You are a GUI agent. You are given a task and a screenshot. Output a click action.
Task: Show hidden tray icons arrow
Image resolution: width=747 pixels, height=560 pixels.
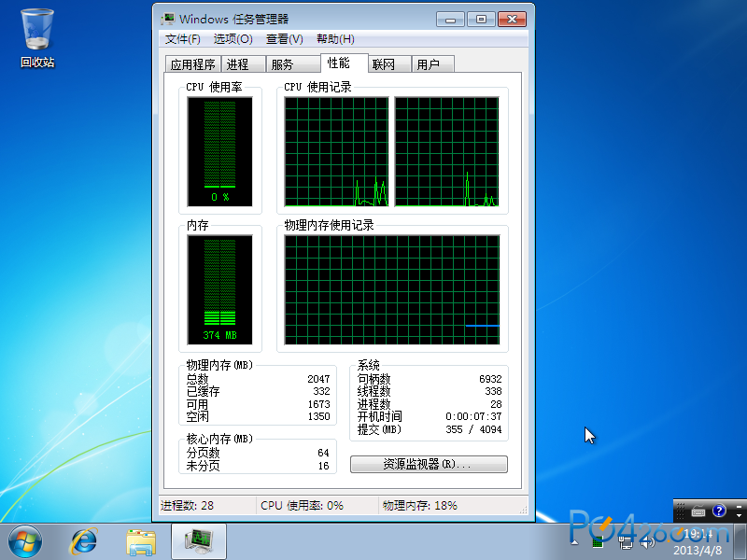(x=575, y=542)
